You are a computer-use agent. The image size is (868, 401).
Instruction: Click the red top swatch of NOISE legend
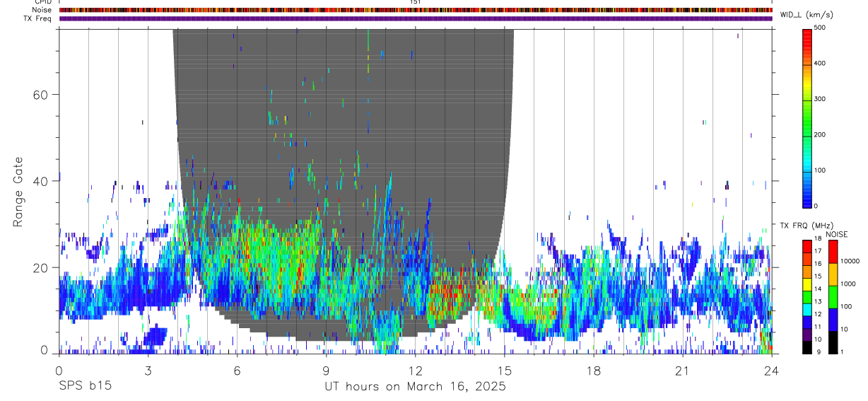833,252
